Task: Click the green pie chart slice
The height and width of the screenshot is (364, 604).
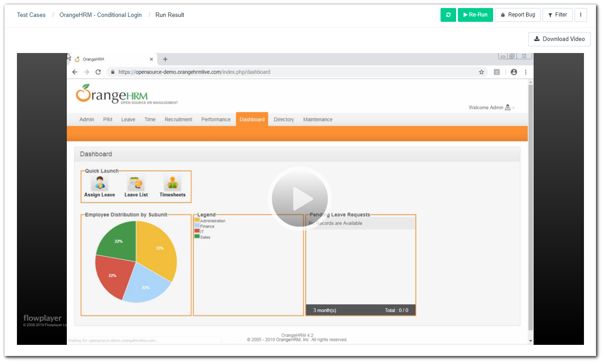Action: point(119,241)
